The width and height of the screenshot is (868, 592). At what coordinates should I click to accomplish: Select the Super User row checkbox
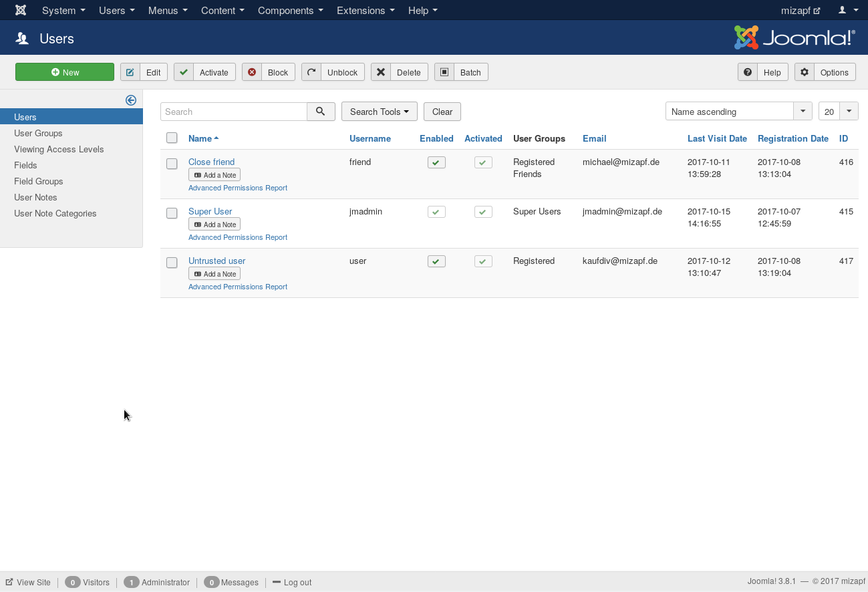[x=172, y=213]
